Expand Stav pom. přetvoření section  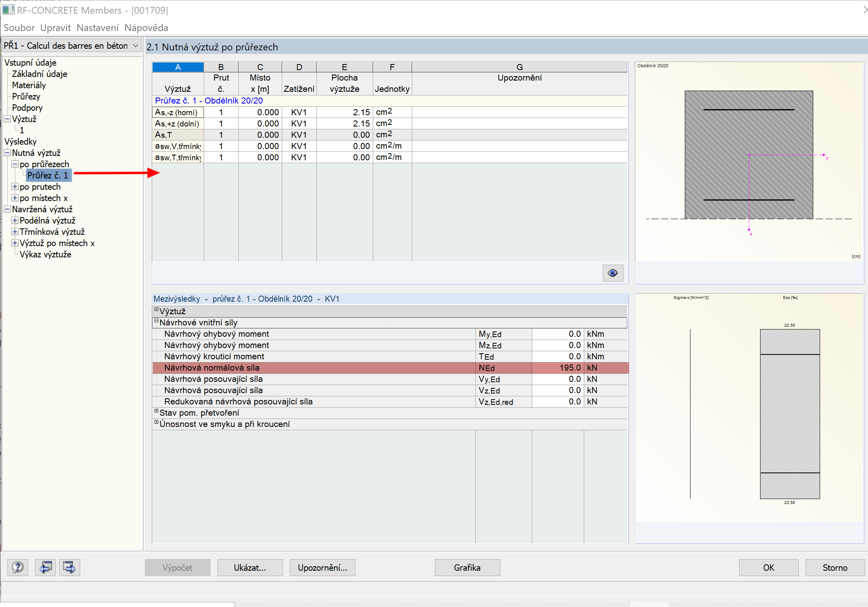click(x=156, y=411)
